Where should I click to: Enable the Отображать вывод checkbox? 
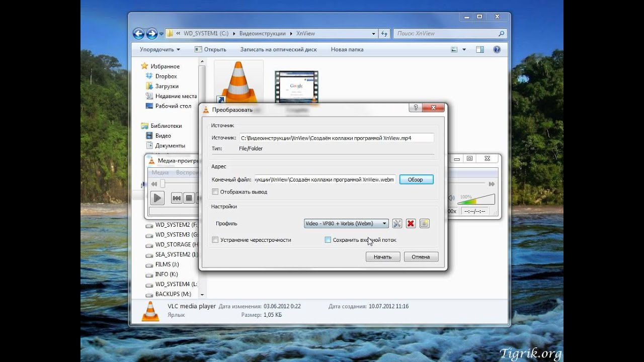[x=215, y=192]
